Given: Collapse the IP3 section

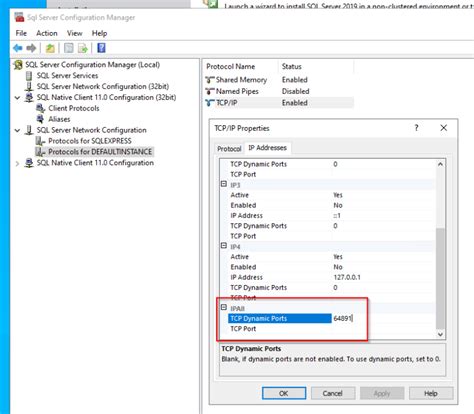Looking at the screenshot, I should tap(224, 184).
